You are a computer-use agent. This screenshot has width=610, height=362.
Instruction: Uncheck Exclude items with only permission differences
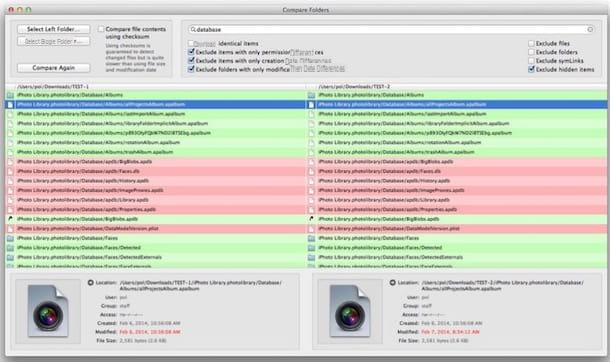(191, 52)
